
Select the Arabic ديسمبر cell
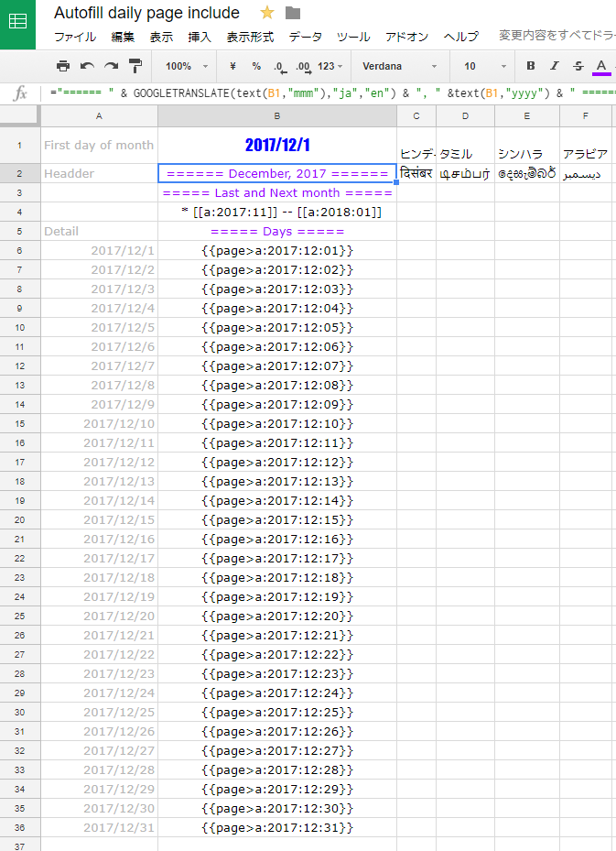pyautogui.click(x=586, y=174)
